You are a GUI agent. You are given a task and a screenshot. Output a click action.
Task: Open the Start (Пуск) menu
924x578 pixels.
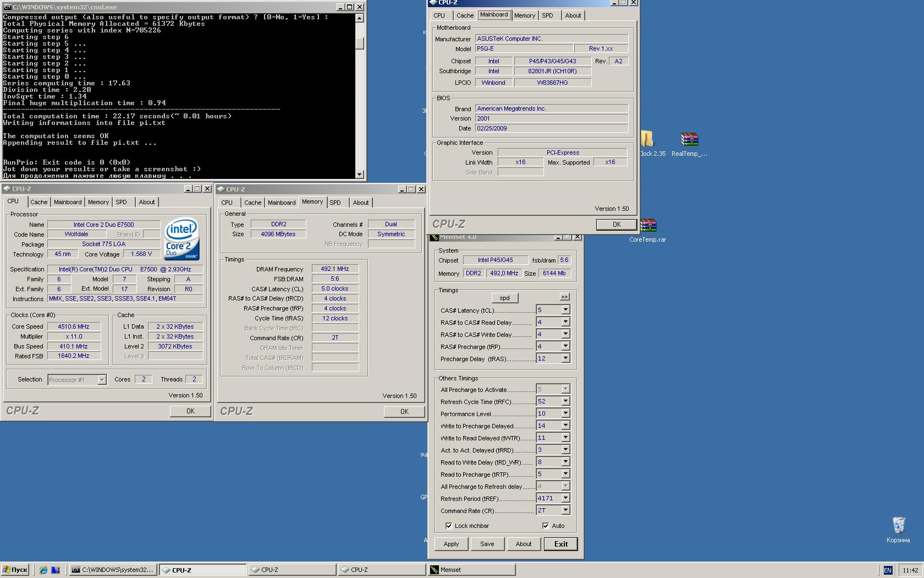(x=15, y=570)
